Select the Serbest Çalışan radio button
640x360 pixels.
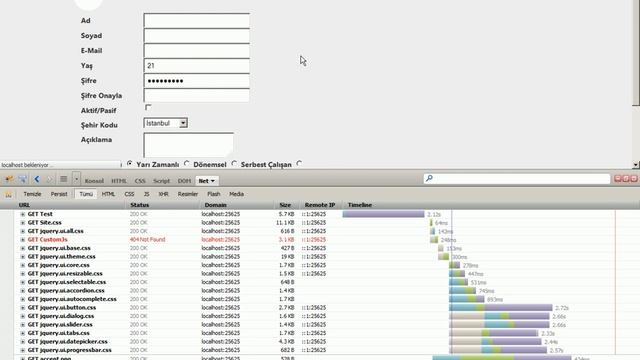click(x=234, y=164)
